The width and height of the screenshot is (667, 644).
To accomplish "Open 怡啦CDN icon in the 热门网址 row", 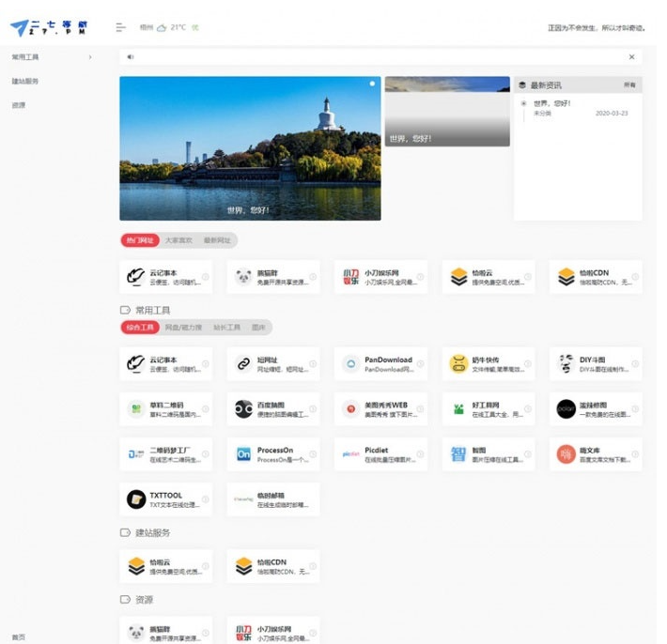I will click(566, 277).
